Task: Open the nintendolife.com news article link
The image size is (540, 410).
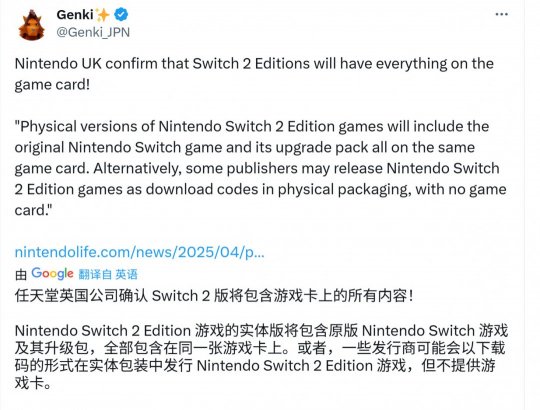Action: coord(139,252)
